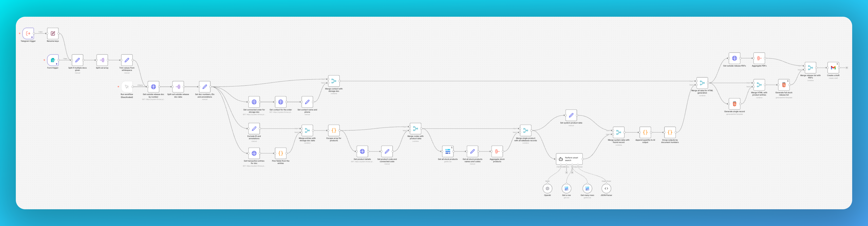Open the Rename keys node
Screen dimensions: 868x226
tap(53, 34)
